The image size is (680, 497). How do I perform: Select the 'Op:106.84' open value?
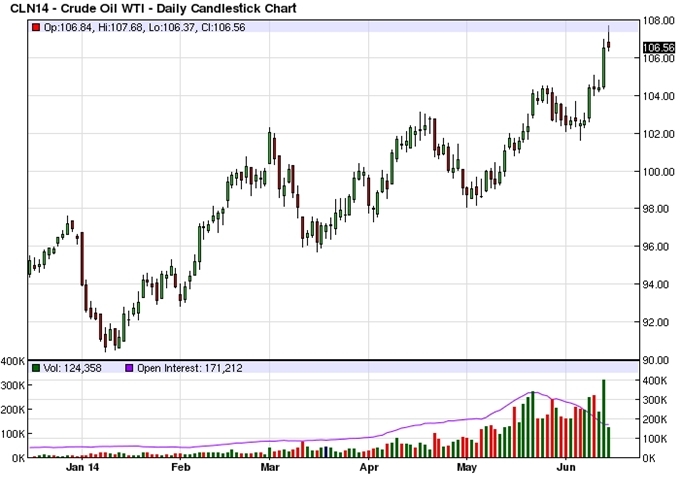68,27
